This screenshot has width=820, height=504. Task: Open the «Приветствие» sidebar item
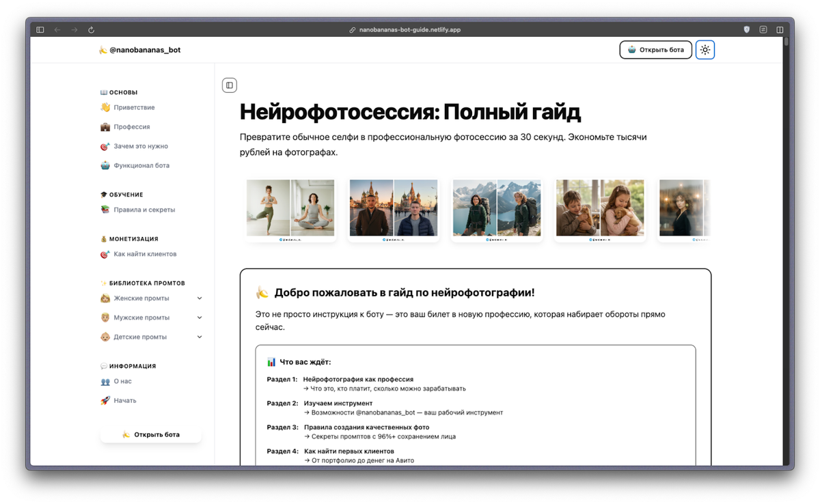(x=134, y=107)
